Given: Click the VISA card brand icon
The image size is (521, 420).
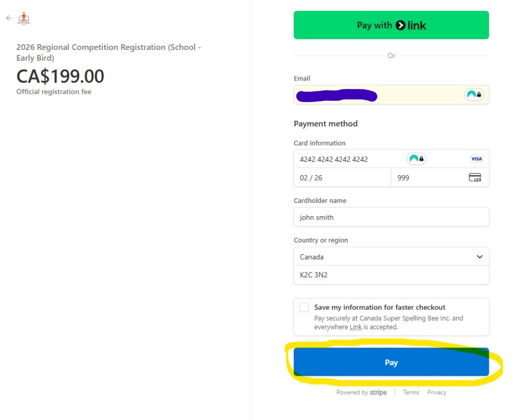Looking at the screenshot, I should point(476,158).
